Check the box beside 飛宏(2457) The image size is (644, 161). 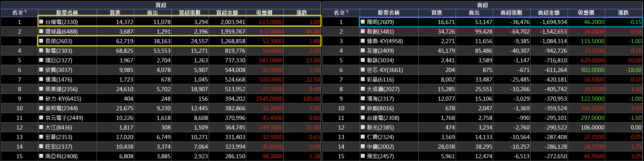363,156
